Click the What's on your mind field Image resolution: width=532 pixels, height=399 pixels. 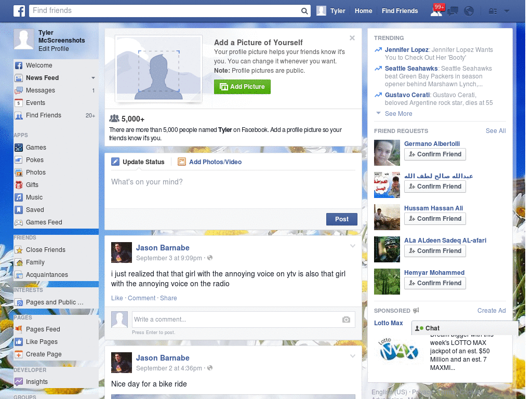[233, 190]
